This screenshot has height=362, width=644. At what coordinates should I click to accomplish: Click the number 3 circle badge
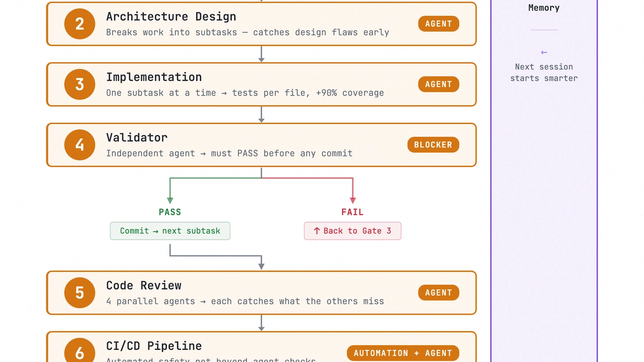(79, 84)
